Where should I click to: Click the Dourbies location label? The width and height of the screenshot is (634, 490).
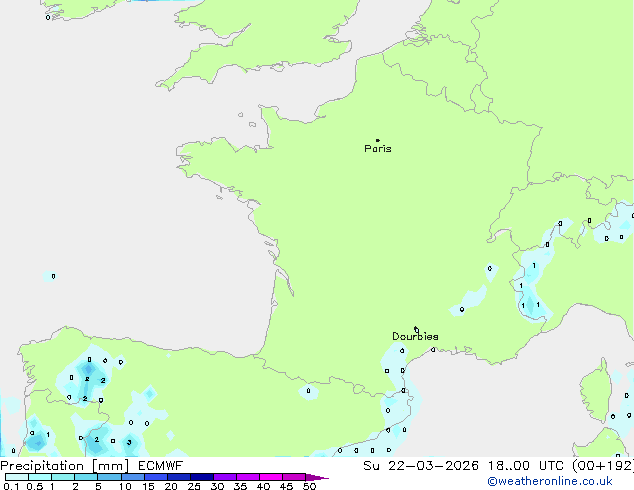pyautogui.click(x=415, y=336)
